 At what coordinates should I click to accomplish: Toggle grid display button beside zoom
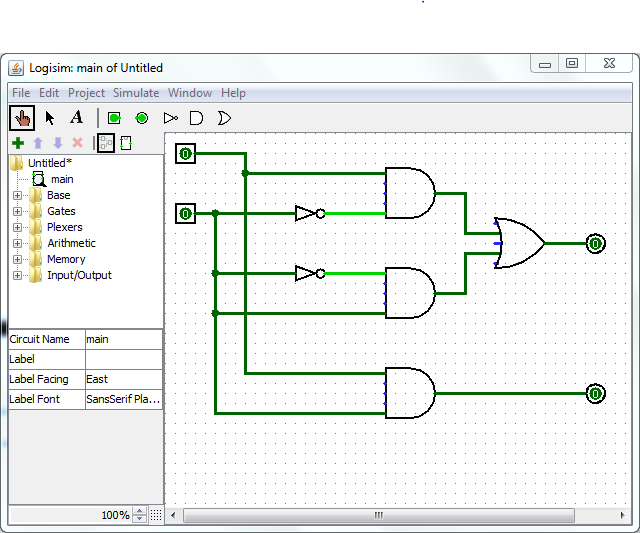(x=156, y=515)
